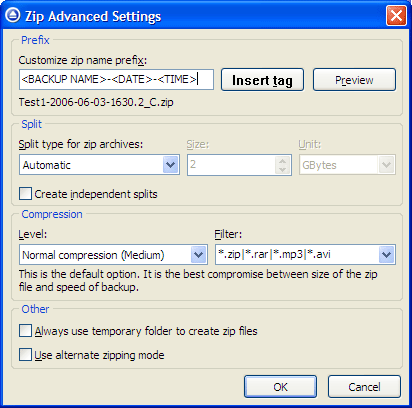Confirm settings with the OK button
This screenshot has height=408, width=412.
[x=280, y=387]
